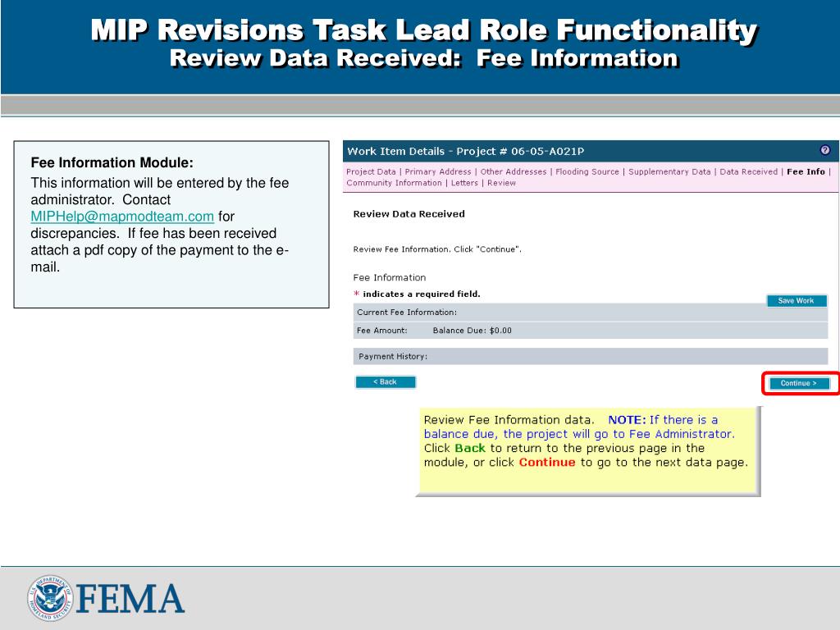Click the 'Fee Information Module:' heading
Screen dimensions: 840x630
[112, 162]
